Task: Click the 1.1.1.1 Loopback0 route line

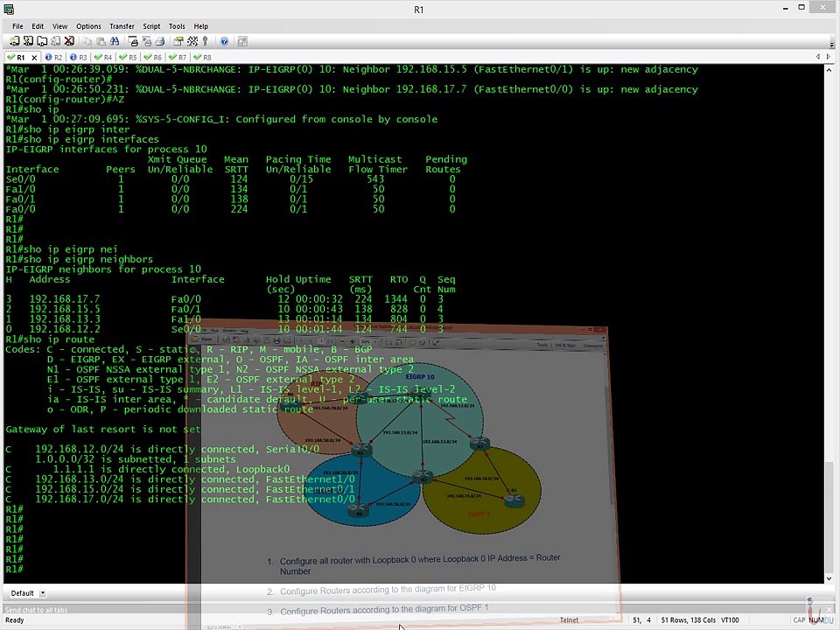Action: pos(147,469)
